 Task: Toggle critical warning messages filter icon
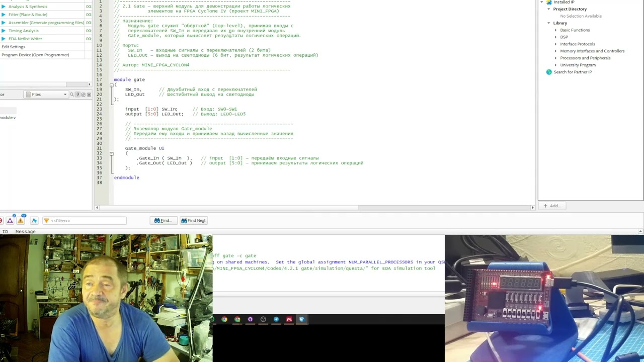pos(10,221)
